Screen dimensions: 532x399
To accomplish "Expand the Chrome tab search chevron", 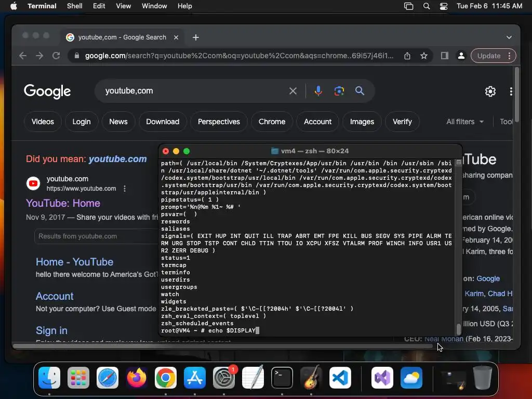I will pos(509,37).
